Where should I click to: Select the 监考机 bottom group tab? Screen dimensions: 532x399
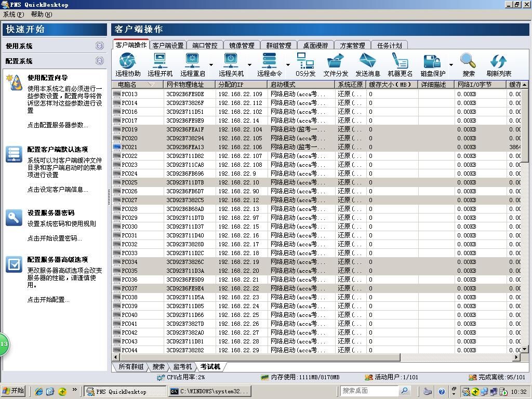pos(183,367)
